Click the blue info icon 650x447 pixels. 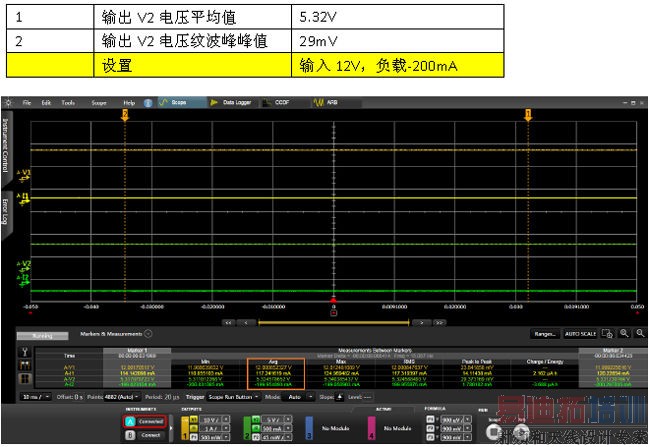(x=148, y=103)
